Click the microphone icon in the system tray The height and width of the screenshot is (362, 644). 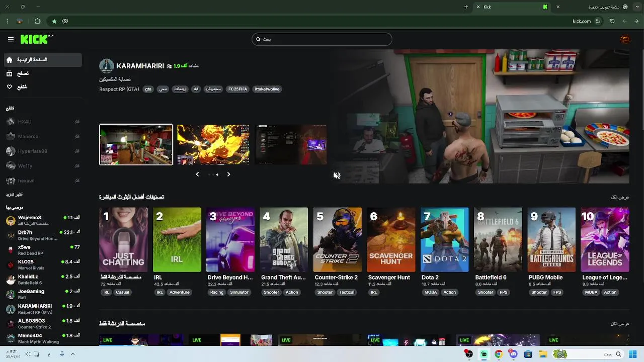(62, 354)
